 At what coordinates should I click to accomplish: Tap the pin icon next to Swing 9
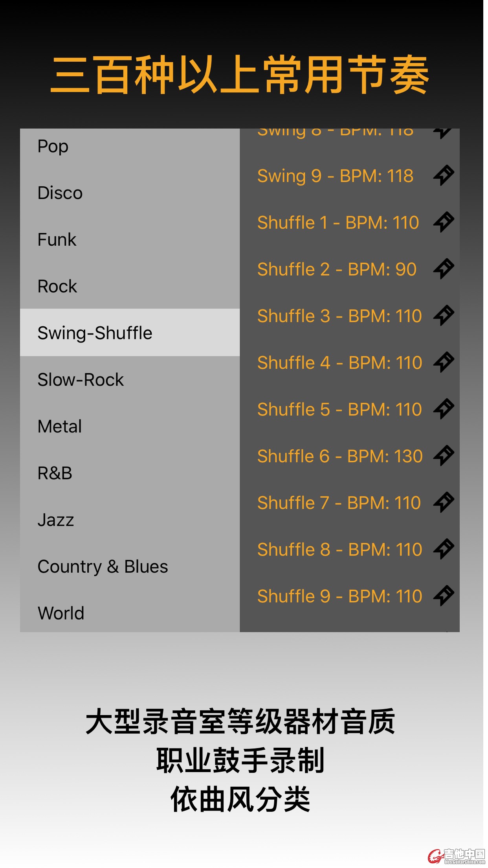(x=443, y=175)
